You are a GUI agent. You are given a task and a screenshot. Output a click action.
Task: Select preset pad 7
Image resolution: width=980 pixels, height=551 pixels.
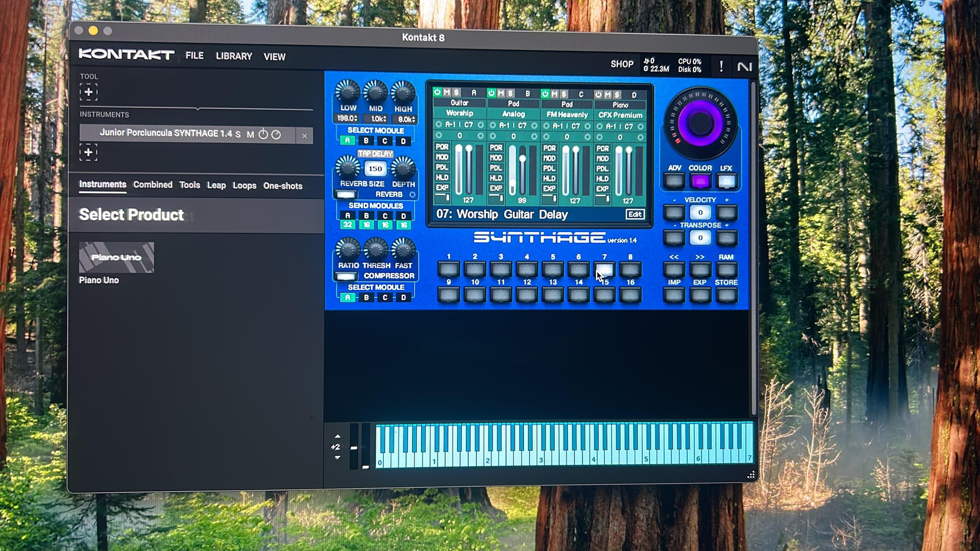point(604,269)
